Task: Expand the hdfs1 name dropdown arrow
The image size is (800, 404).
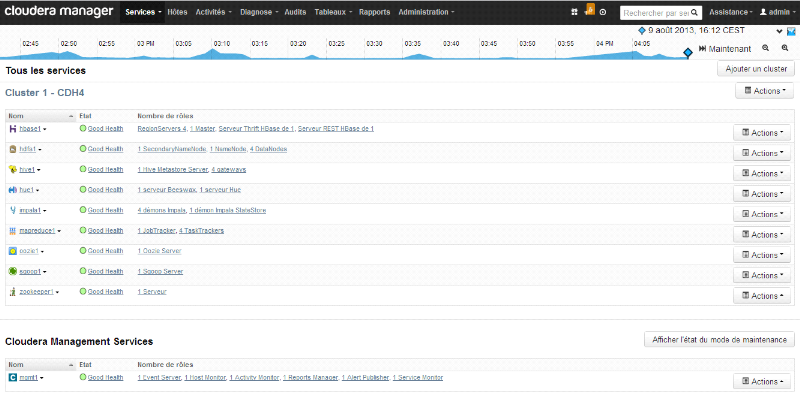Action: pyautogui.click(x=40, y=150)
